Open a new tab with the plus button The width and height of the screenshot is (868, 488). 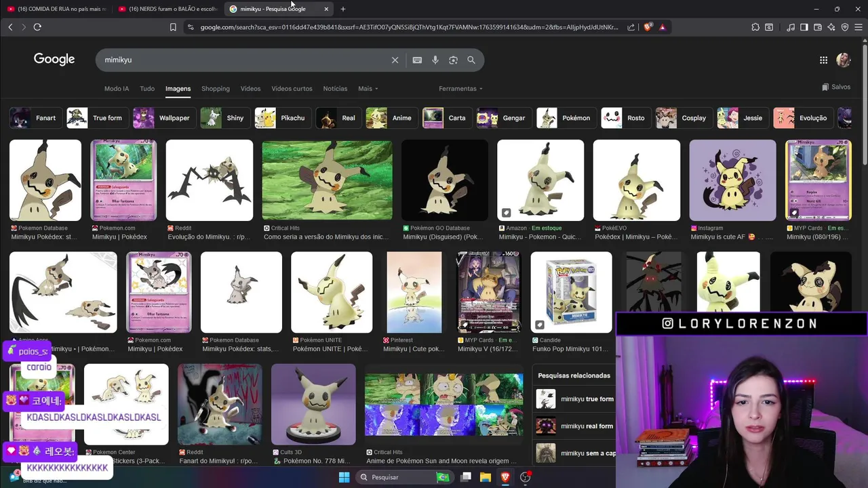(x=343, y=9)
